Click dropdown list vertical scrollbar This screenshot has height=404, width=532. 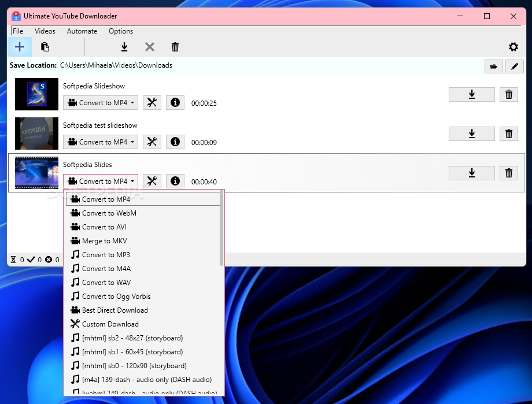click(221, 228)
